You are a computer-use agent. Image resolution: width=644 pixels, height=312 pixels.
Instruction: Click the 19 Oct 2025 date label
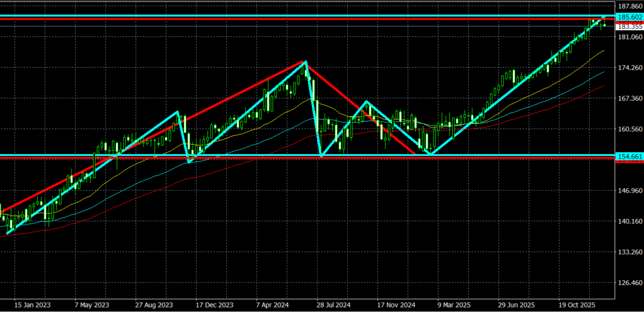tap(579, 304)
